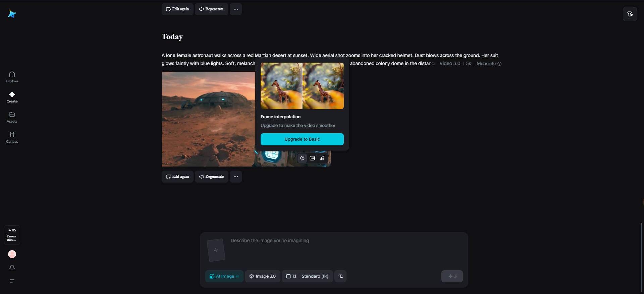Click More info link
Viewport: 644px width, 294px height.
coord(489,63)
